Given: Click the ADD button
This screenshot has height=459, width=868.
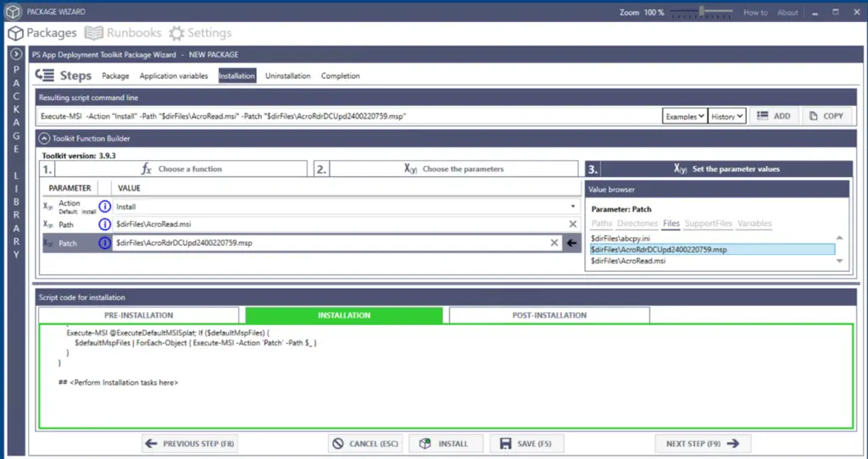Looking at the screenshot, I should click(x=774, y=116).
